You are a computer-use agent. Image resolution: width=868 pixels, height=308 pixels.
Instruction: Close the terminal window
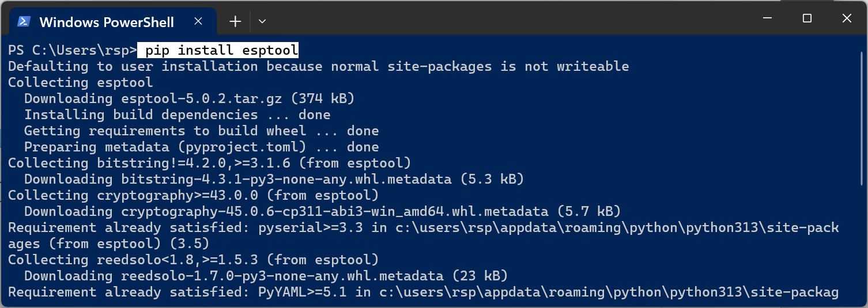(847, 19)
